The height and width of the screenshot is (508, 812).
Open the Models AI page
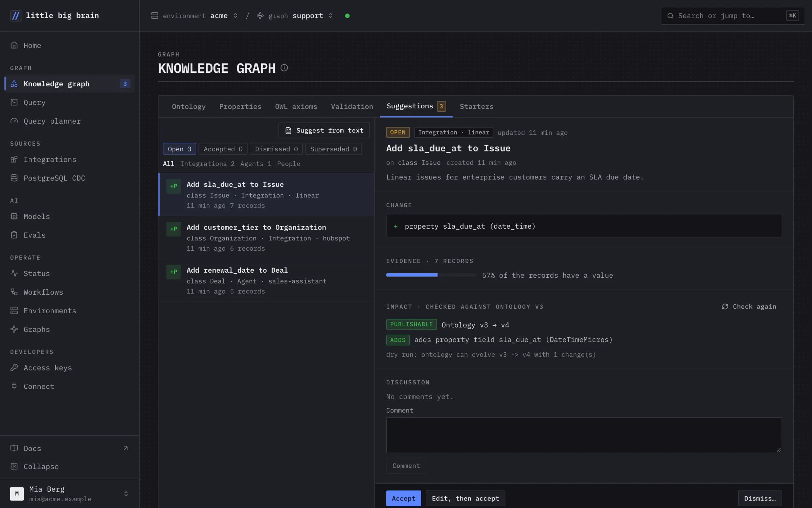(x=70, y=216)
